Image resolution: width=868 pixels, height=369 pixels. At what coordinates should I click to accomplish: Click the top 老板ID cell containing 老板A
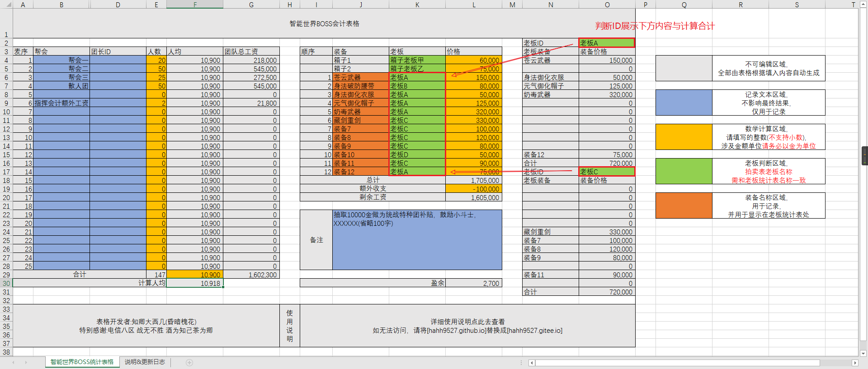tap(607, 43)
